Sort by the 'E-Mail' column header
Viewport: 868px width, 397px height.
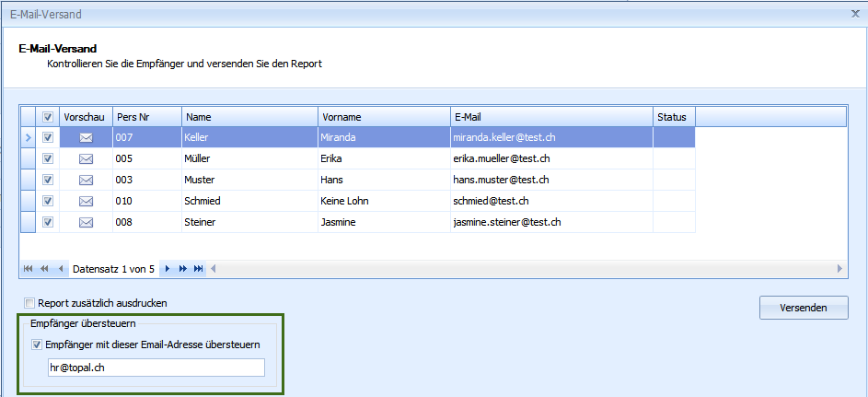(550, 117)
